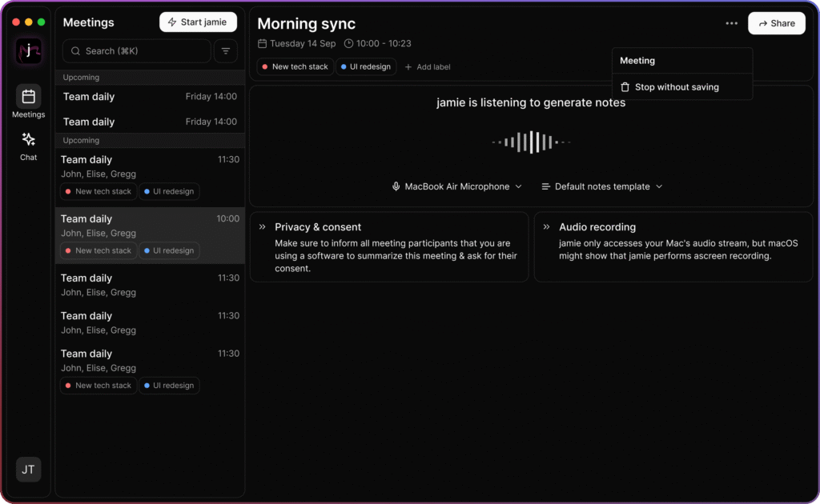Click the three-dot options menu
This screenshot has height=504, width=820.
(x=731, y=23)
